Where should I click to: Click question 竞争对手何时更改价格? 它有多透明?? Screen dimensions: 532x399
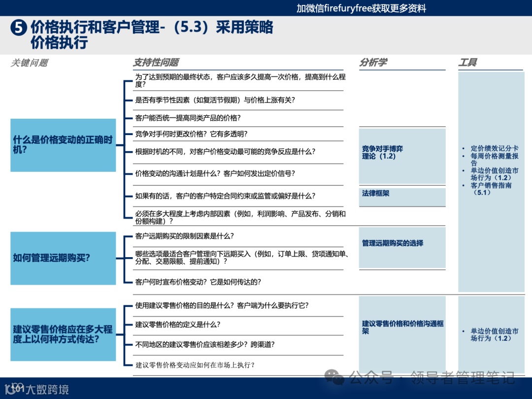click(x=191, y=134)
